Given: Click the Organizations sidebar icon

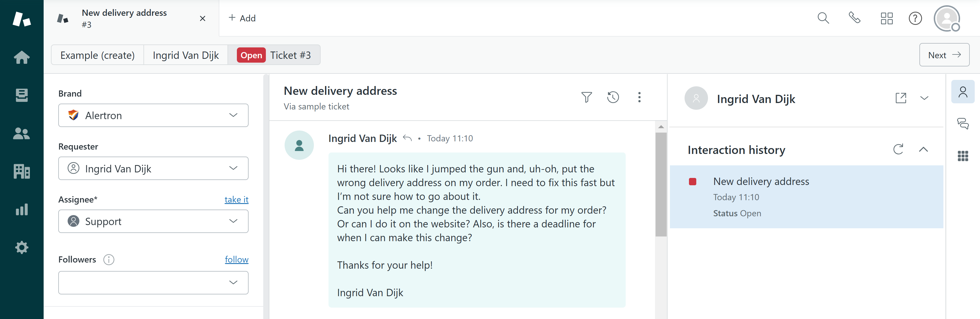Looking at the screenshot, I should (22, 171).
